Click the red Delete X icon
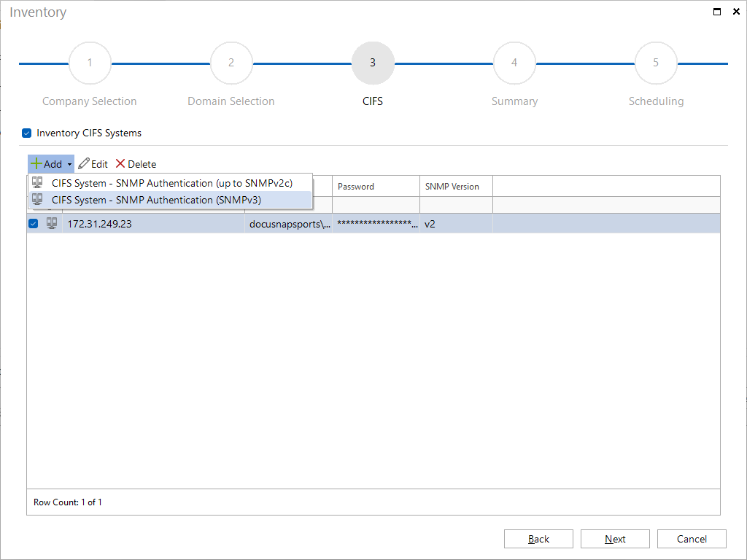This screenshot has width=747, height=560. (x=120, y=164)
